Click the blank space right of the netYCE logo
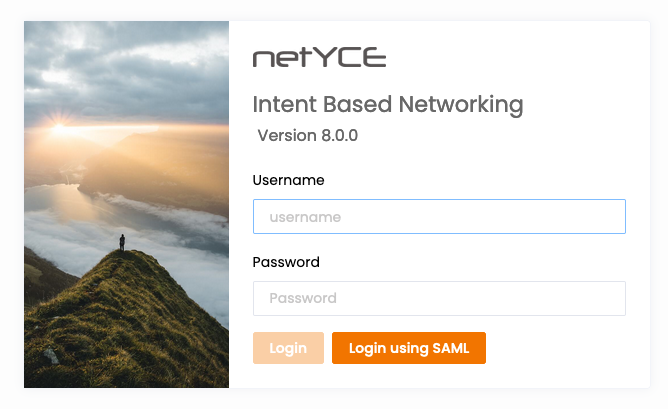This screenshot has width=668, height=409. click(510, 58)
